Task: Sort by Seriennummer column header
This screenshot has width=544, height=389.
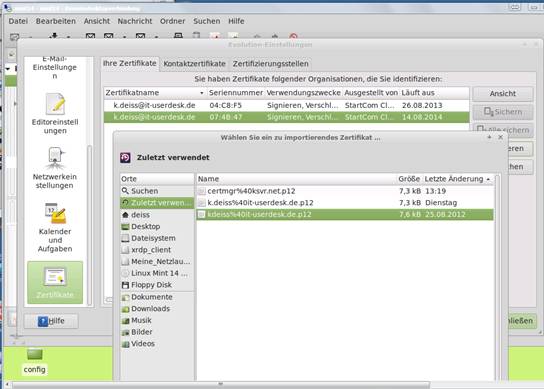Action: pyautogui.click(x=236, y=93)
